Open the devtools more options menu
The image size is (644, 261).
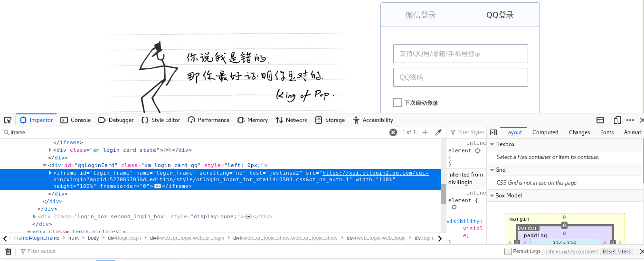(x=630, y=120)
